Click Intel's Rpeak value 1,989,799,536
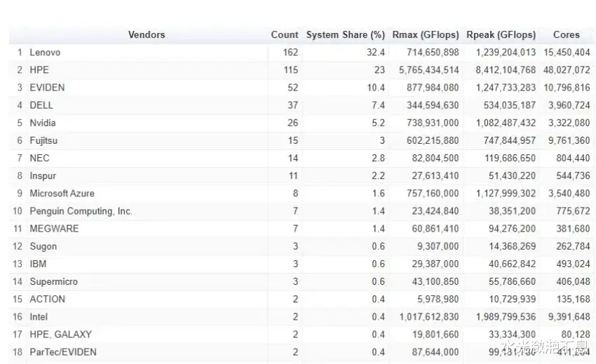 coord(506,317)
